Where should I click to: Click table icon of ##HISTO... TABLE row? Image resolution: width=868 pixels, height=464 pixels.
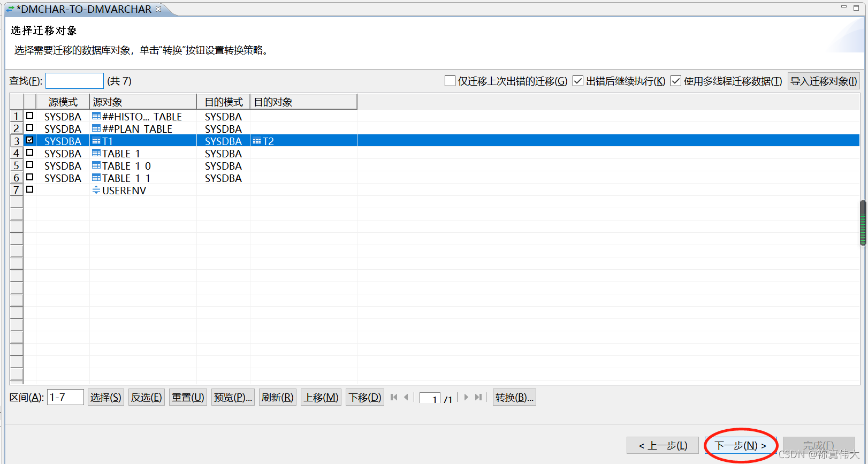(x=96, y=116)
